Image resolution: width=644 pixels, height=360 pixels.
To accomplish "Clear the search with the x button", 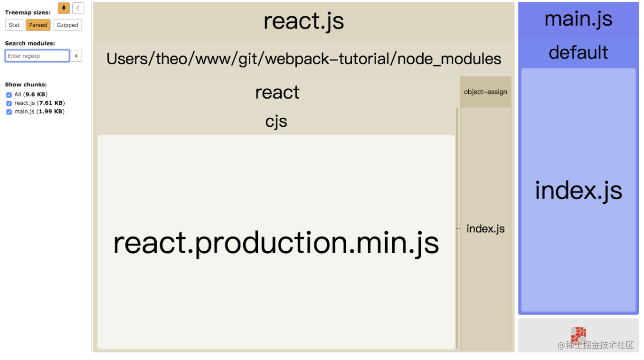I will click(76, 56).
